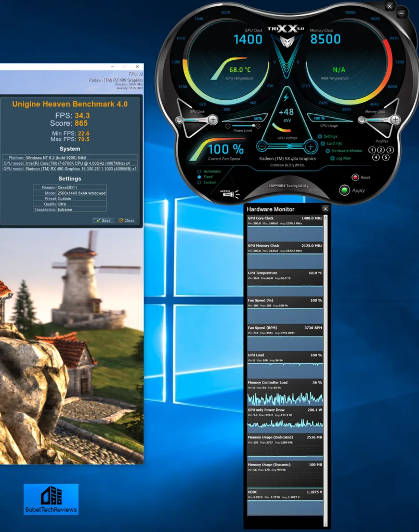Increase Memory Clock with the plus button
Screen dimensions: 419x532
click(x=395, y=119)
